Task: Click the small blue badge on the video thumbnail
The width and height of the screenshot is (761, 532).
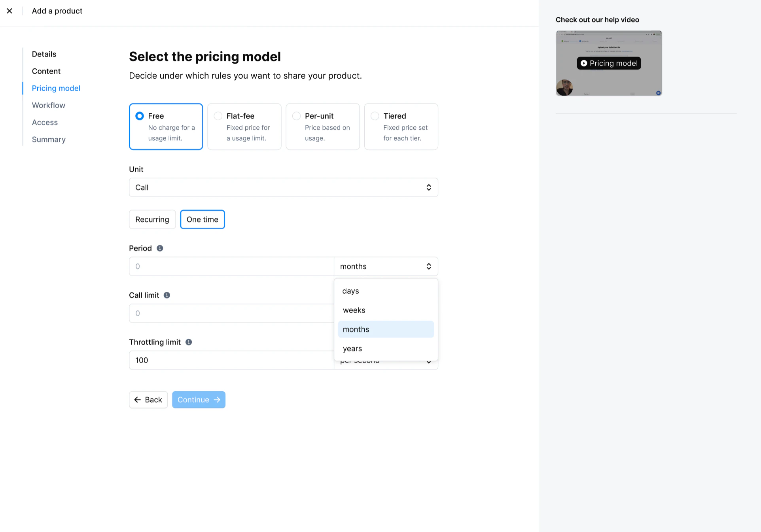Action: click(658, 93)
